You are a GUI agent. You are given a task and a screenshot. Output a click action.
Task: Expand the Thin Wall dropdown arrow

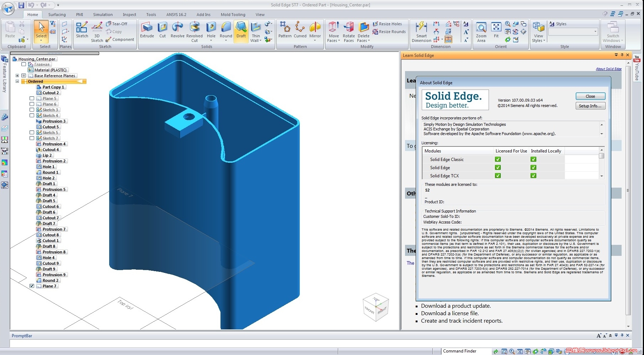260,41
